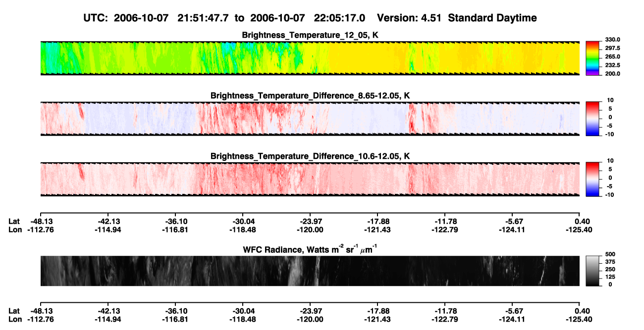Click the '375' tick on the WFC colorbar
Screen dimensions: 644x330
pos(610,263)
